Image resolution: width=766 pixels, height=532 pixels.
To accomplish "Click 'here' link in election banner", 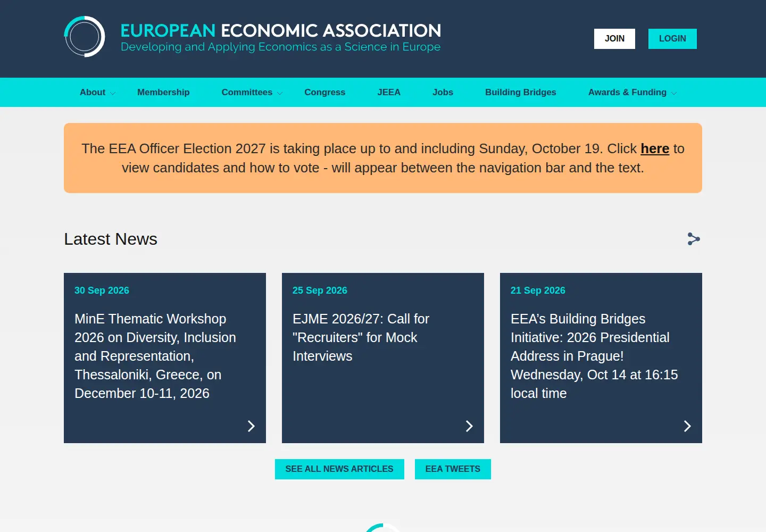I will coord(655,148).
